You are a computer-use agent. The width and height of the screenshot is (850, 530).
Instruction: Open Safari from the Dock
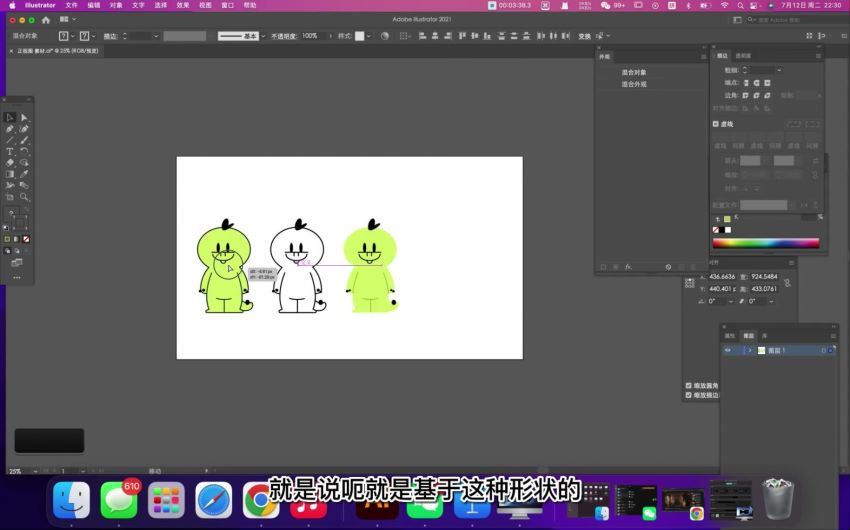[214, 501]
